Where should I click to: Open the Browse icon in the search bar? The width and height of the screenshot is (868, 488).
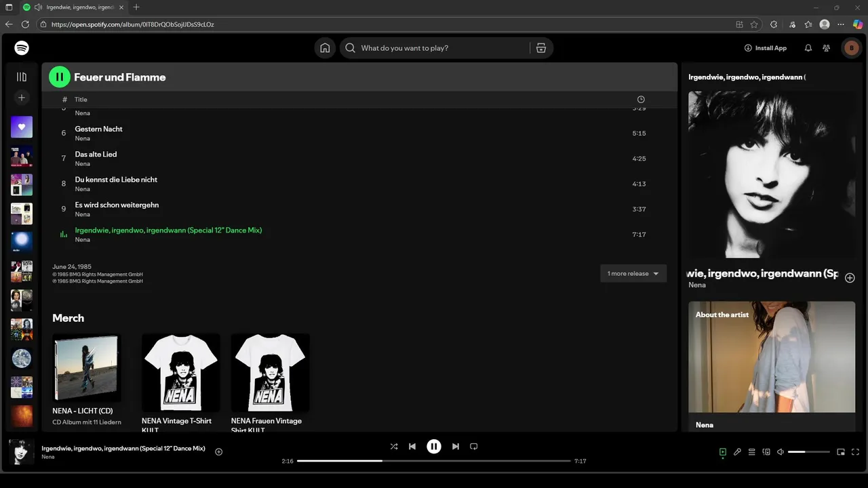pos(540,48)
